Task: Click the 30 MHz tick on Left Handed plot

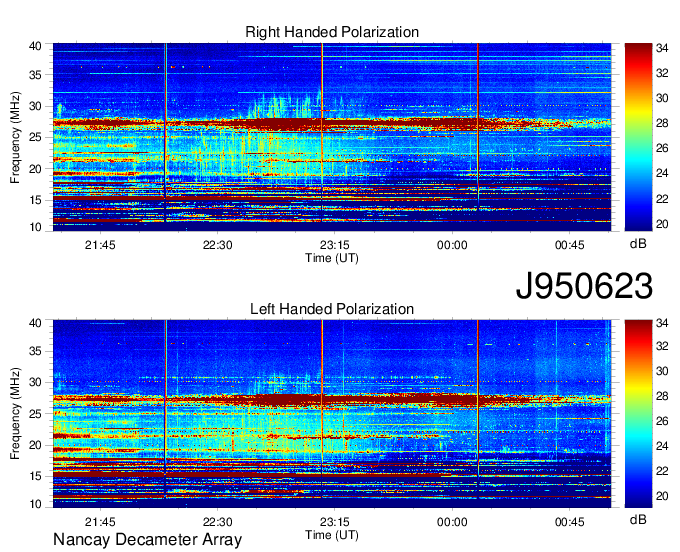Action: pyautogui.click(x=36, y=382)
